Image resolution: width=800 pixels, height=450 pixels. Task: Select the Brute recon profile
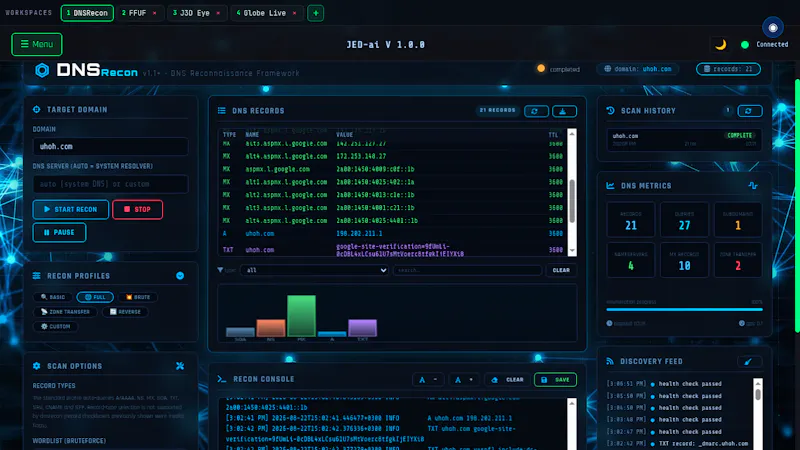pos(138,297)
